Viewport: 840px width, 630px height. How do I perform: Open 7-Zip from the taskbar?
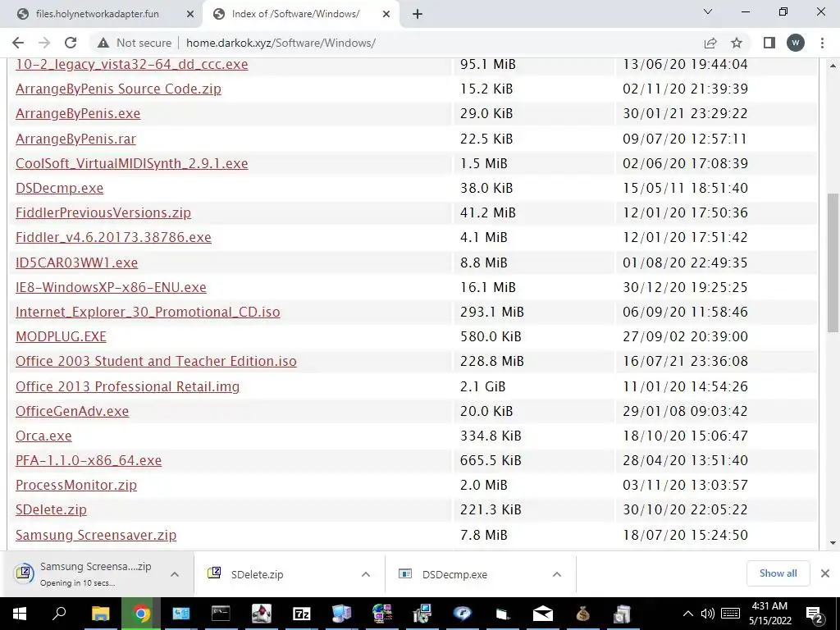(302, 614)
